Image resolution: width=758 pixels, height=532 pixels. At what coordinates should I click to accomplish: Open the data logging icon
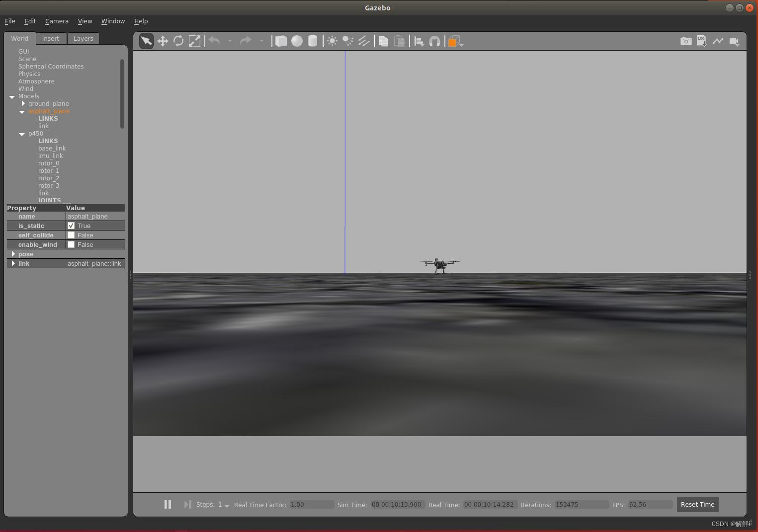click(702, 41)
